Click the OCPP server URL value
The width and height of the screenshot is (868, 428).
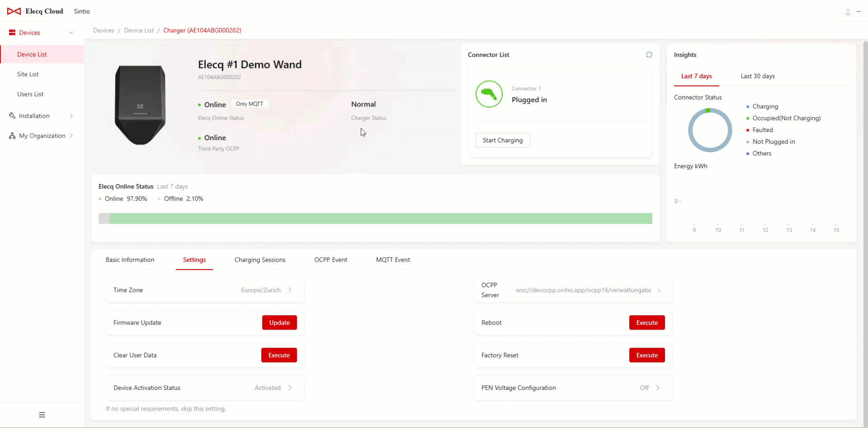tap(583, 290)
